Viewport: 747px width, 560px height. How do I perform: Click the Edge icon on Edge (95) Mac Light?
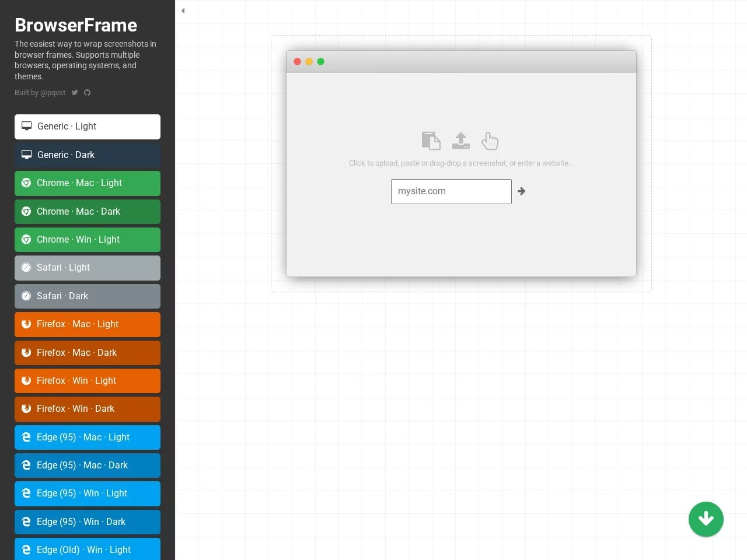click(x=26, y=437)
